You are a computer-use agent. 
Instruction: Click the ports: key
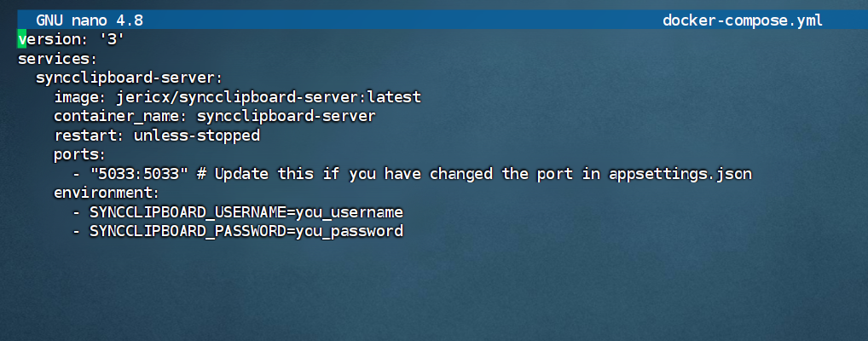pyautogui.click(x=79, y=155)
